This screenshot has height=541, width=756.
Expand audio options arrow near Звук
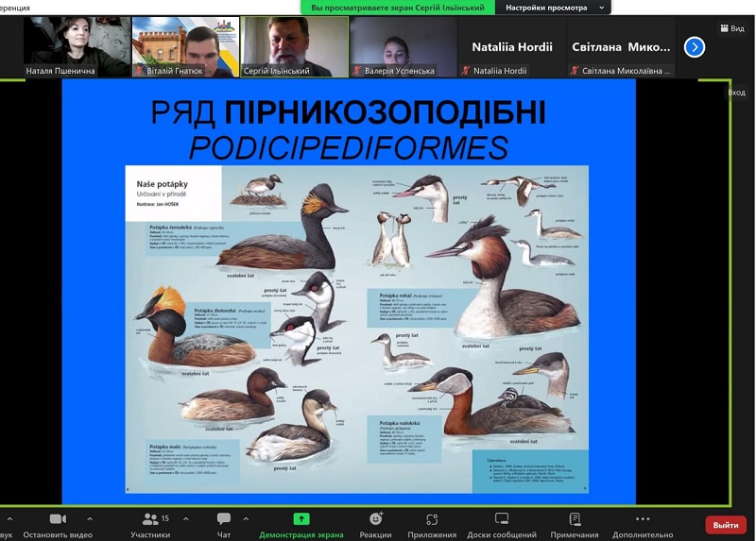click(9, 519)
